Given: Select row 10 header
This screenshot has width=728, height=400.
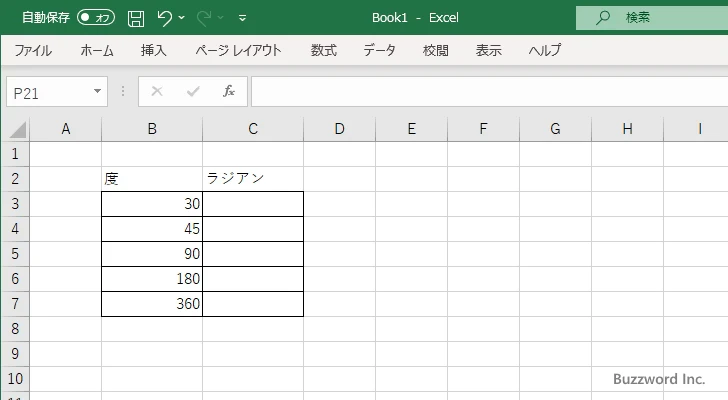Looking at the screenshot, I should [x=15, y=379].
